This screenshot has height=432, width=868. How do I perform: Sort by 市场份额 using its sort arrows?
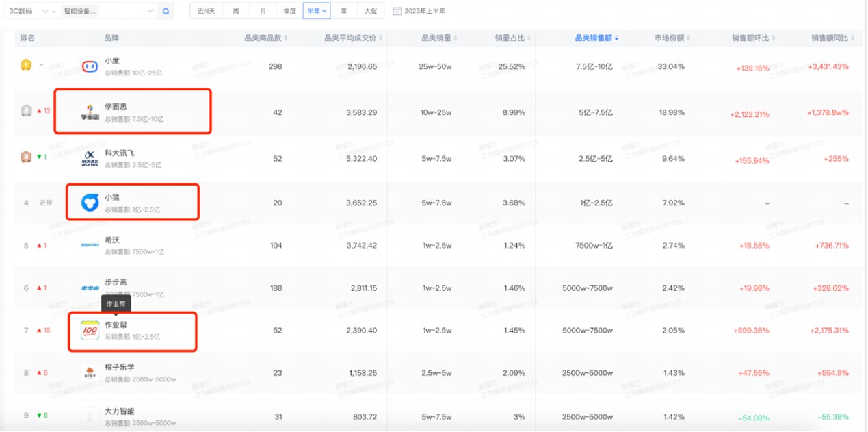[689, 38]
